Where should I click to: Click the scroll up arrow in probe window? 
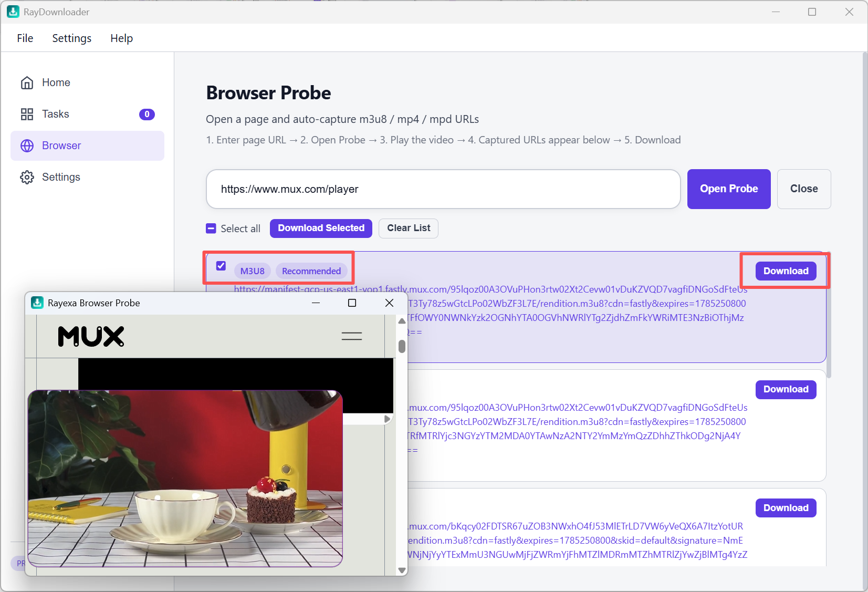[402, 321]
